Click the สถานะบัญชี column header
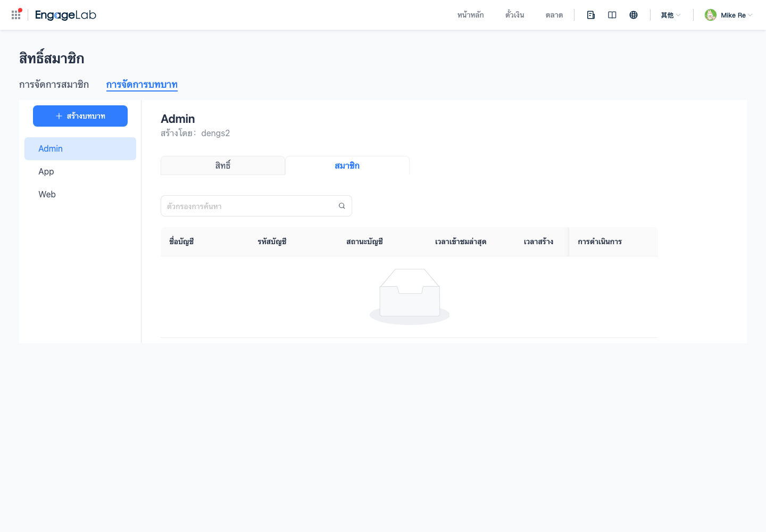This screenshot has height=532, width=766. pos(365,242)
